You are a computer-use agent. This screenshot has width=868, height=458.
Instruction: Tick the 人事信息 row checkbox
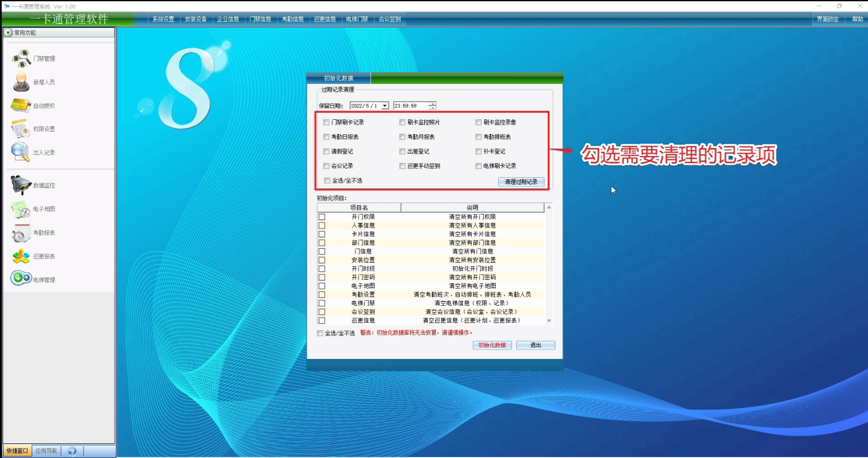click(x=322, y=226)
